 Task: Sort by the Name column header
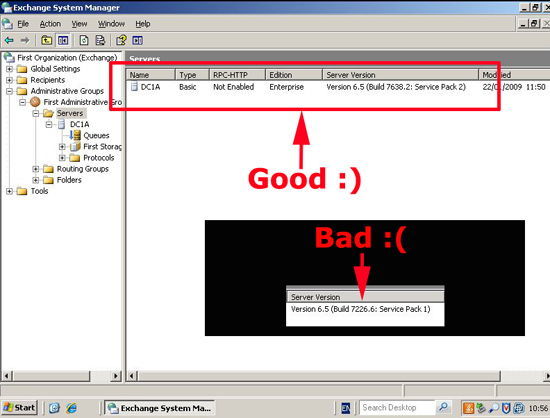(x=151, y=75)
